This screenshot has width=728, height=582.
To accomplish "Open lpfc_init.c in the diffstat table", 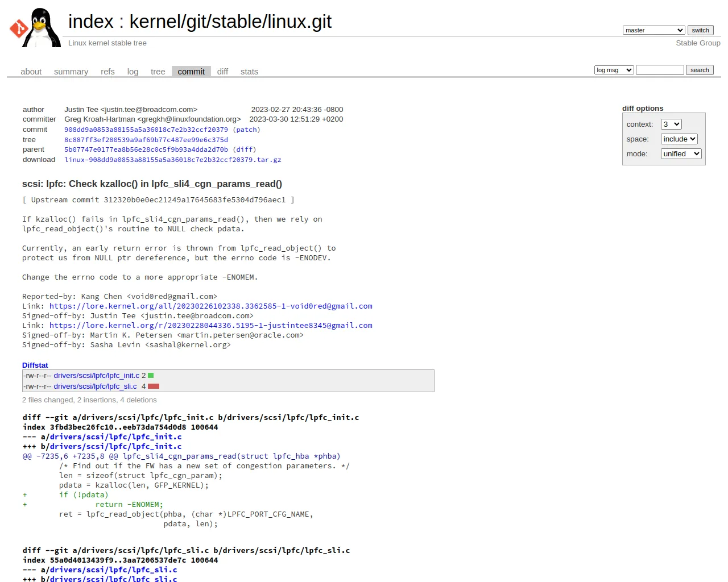I will pyautogui.click(x=97, y=376).
